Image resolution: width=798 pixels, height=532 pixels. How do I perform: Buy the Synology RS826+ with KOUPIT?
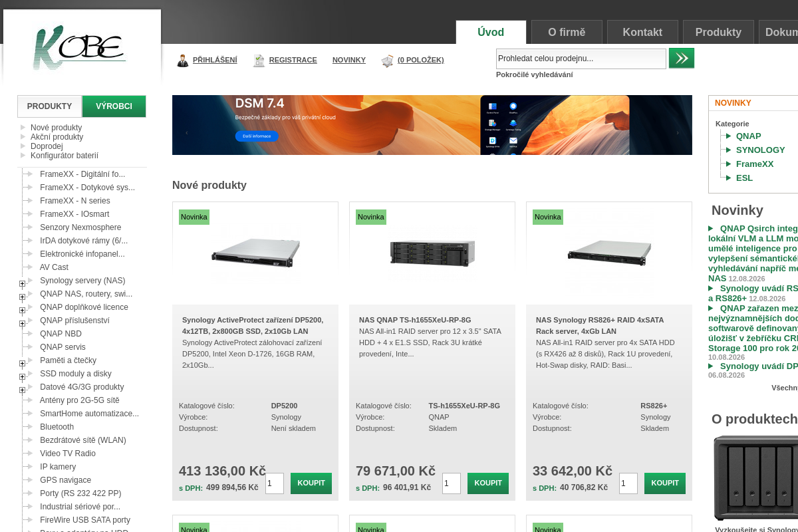(665, 483)
